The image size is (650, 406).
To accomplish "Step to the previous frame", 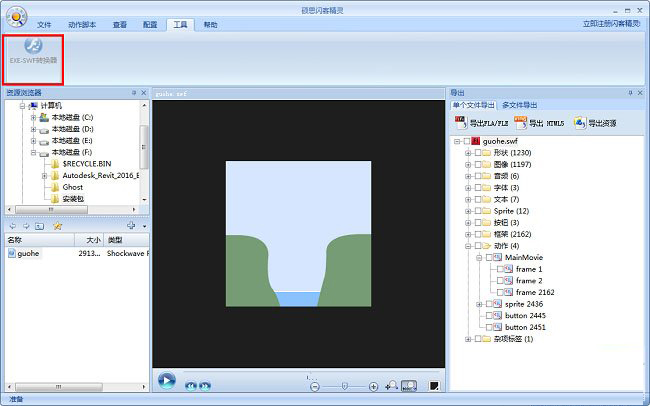I will click(x=191, y=384).
